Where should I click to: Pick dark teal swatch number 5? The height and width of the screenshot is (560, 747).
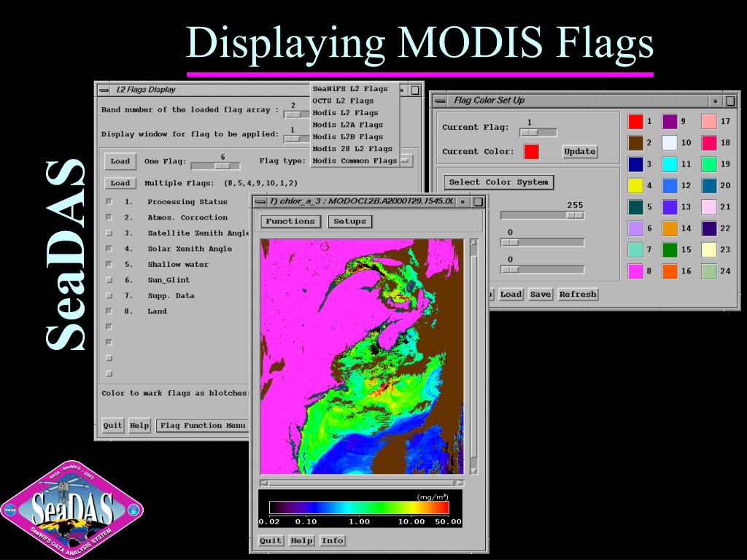click(635, 207)
